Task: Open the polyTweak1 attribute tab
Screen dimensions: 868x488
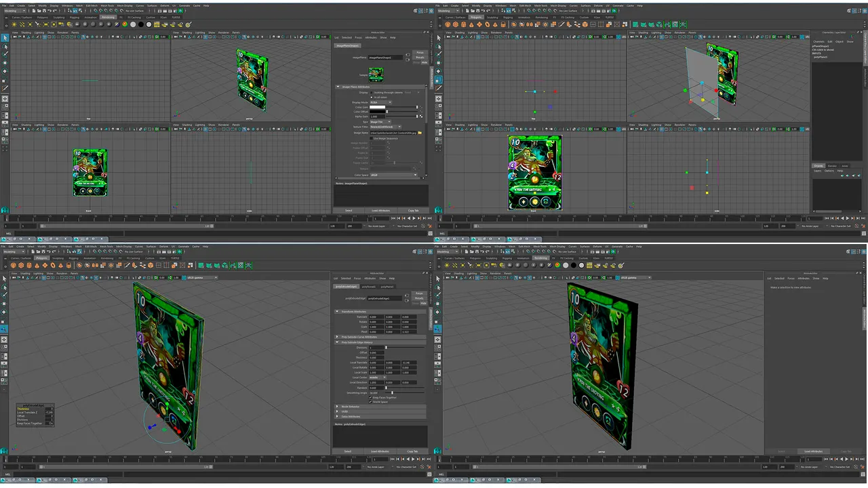Action: (x=369, y=287)
